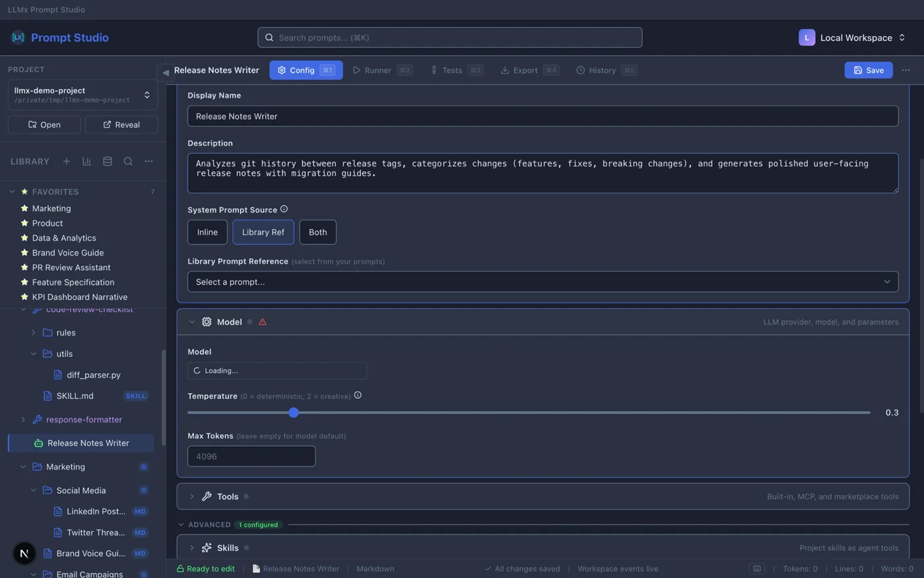Open the Local Workspace switcher
Viewport: 924px width, 578px height.
[x=854, y=37]
